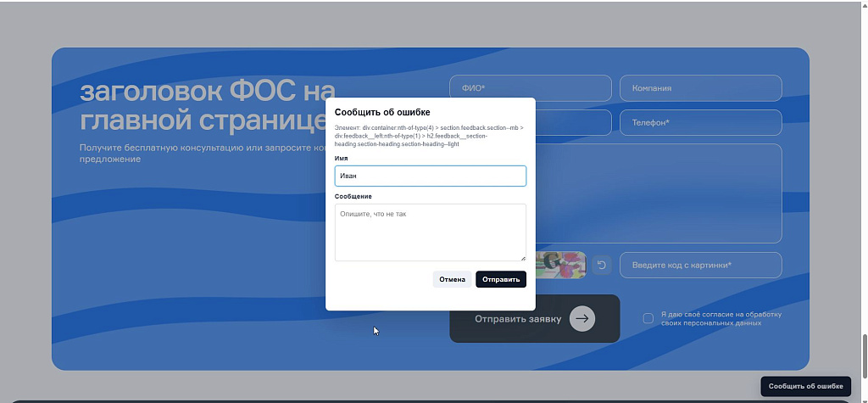Click the large message area right of dialog

(659, 193)
